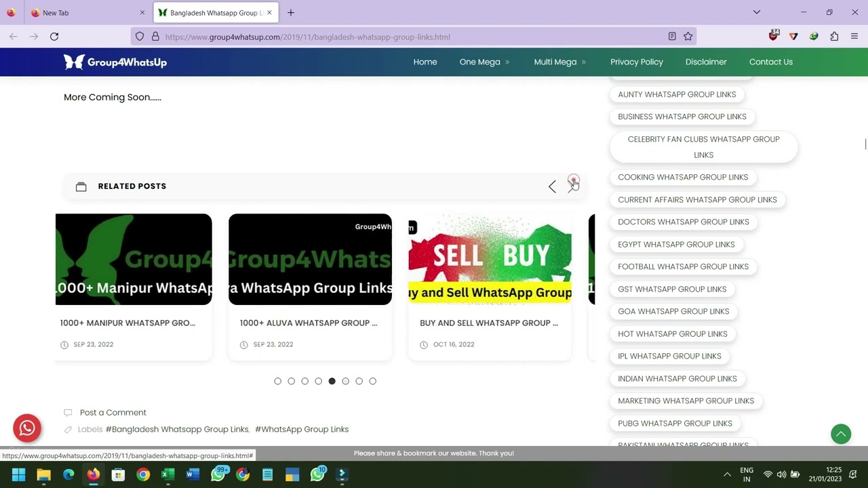Open Aunty WhatsApp Group Links label
This screenshot has height=488, width=868.
[677, 94]
